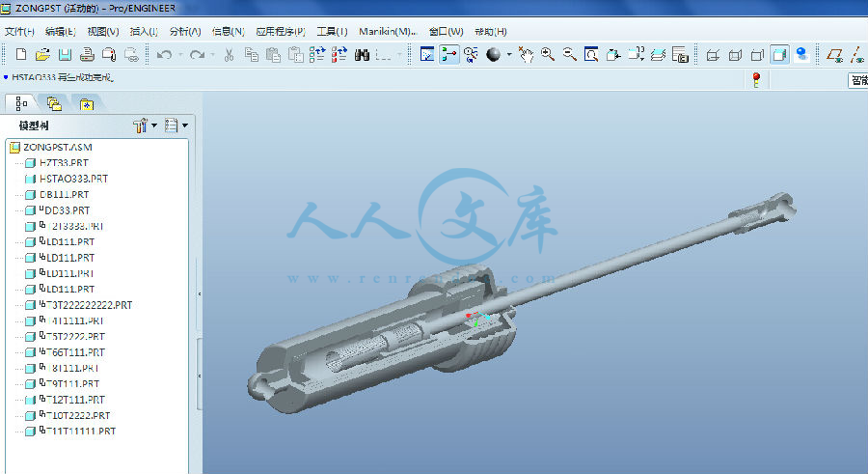Open the appearance gallery sphere icon

[x=493, y=54]
